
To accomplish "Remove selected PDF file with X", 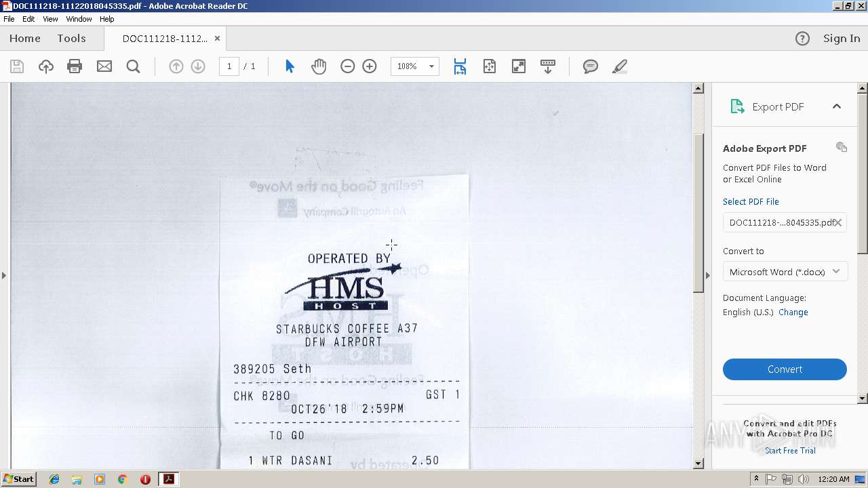I will click(x=838, y=222).
